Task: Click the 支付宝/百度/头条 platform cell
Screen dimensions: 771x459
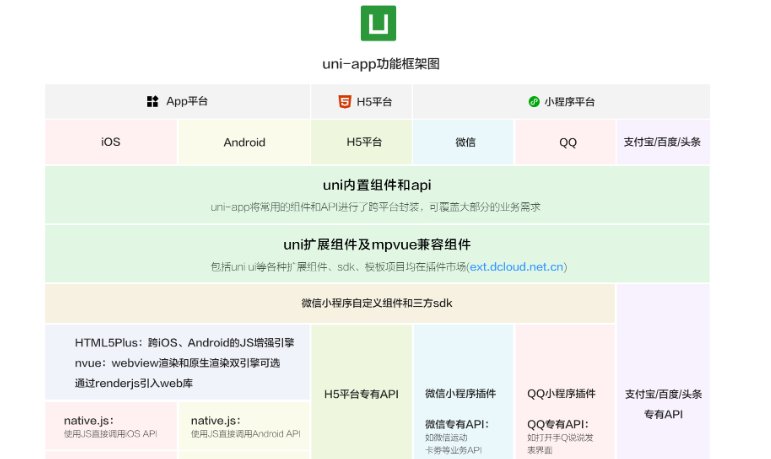Action: (x=663, y=142)
